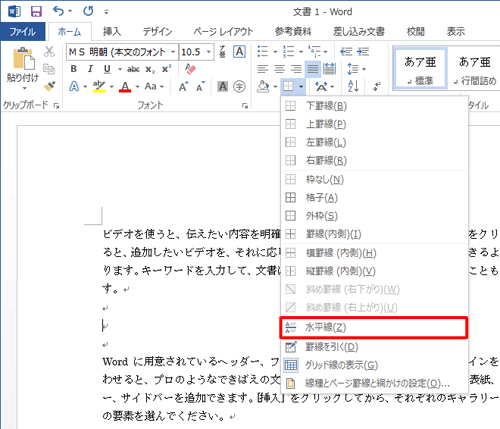Click the Strikethrough abc icon

pos(133,69)
